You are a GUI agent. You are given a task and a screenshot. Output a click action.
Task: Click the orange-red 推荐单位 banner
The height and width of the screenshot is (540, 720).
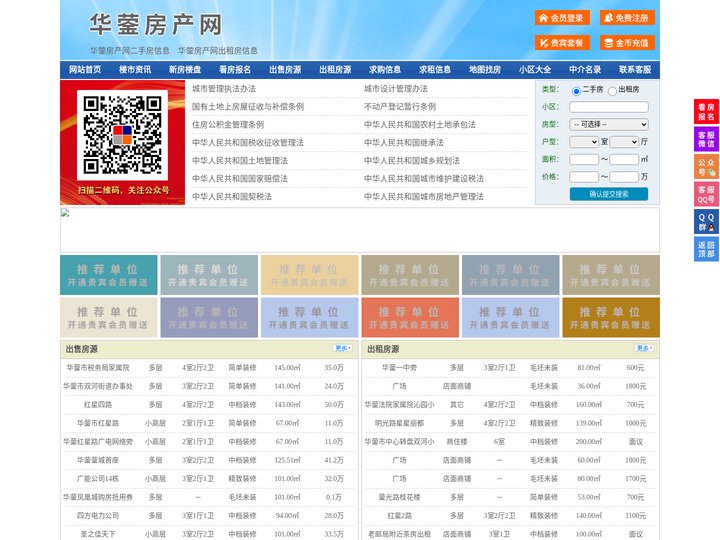point(410,317)
